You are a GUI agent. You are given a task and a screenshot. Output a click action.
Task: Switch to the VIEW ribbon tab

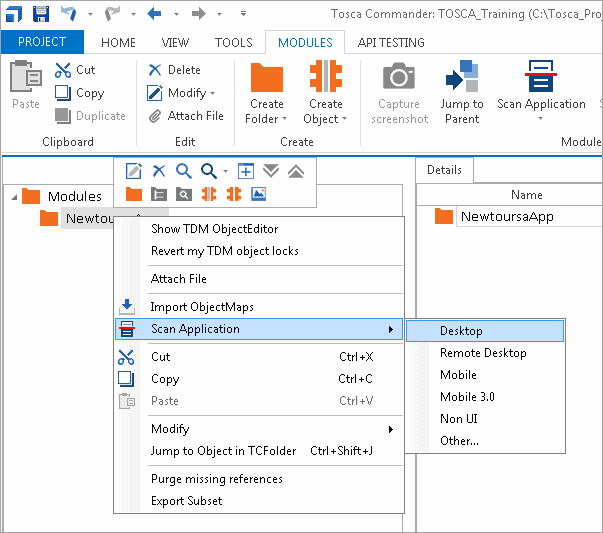[175, 42]
